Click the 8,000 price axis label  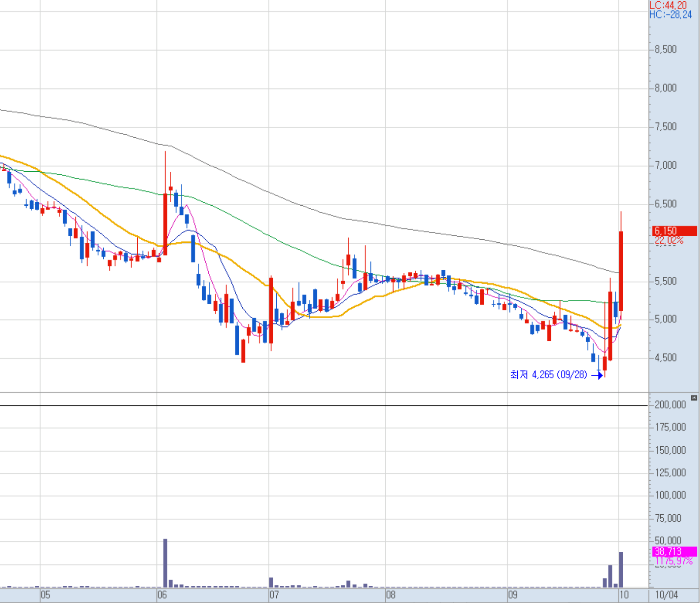pyautogui.click(x=666, y=88)
